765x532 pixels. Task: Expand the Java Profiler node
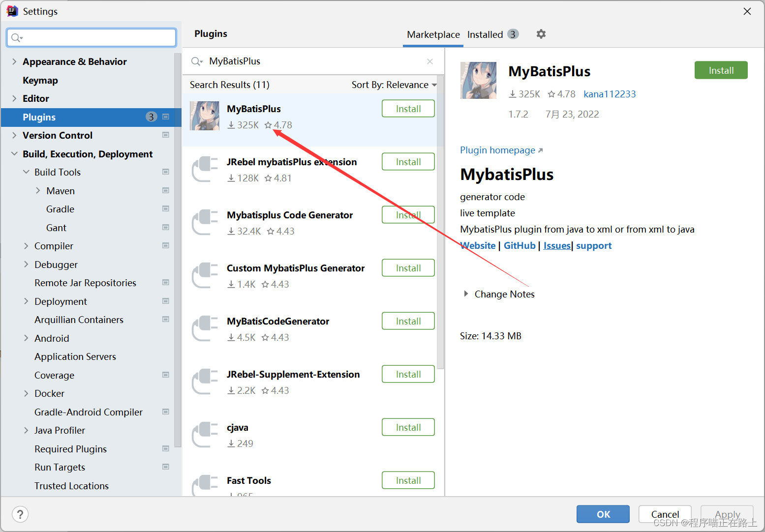(26, 430)
